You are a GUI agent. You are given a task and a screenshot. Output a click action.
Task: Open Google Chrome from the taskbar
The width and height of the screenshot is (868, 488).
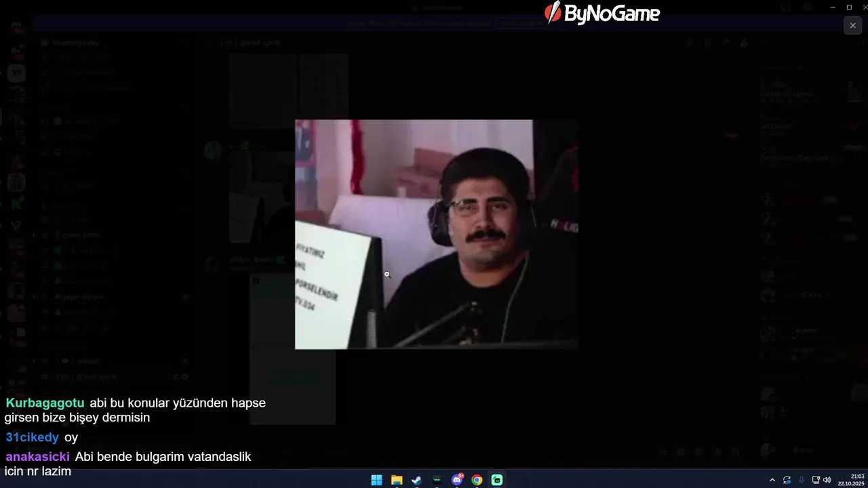477,480
